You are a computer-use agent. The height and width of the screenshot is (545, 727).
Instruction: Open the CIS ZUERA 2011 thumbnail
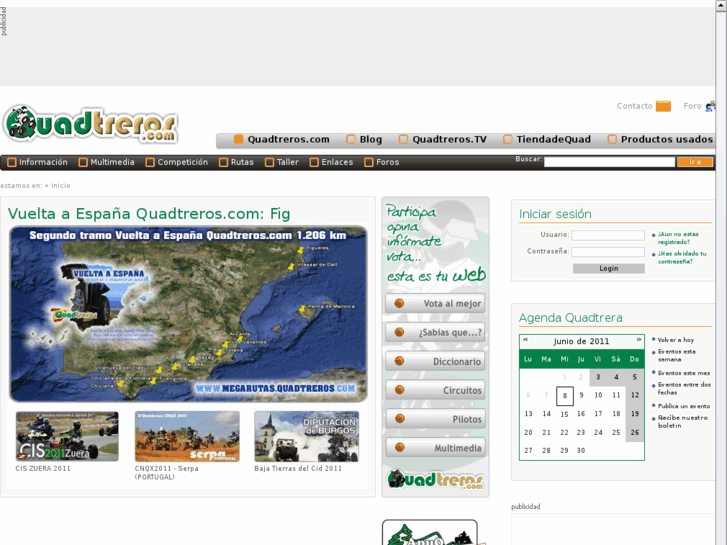[67, 436]
